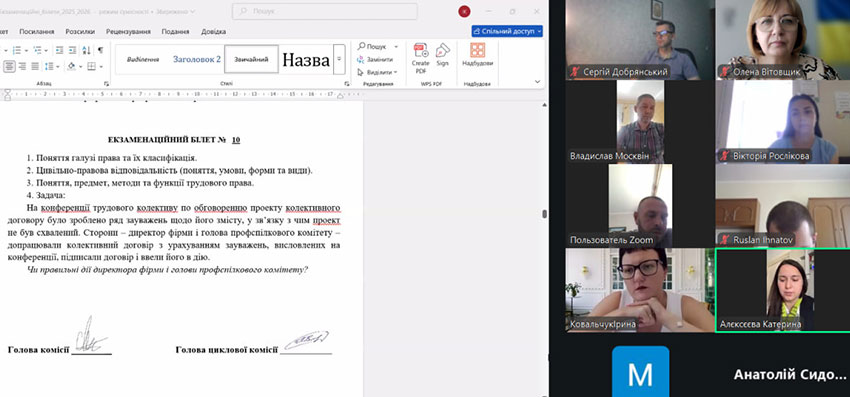Click the multilevel list icon
The image size is (850, 397).
click(37, 50)
